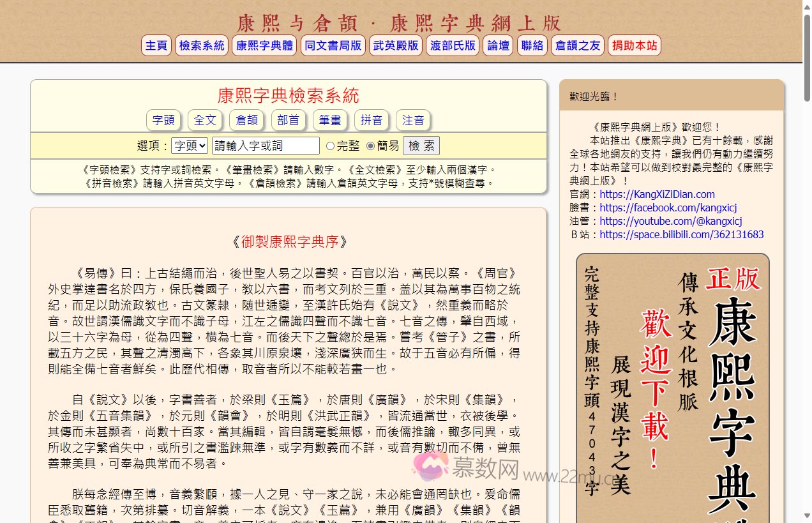
Task: Switch to 筆畫 stroke count search
Action: pos(330,120)
